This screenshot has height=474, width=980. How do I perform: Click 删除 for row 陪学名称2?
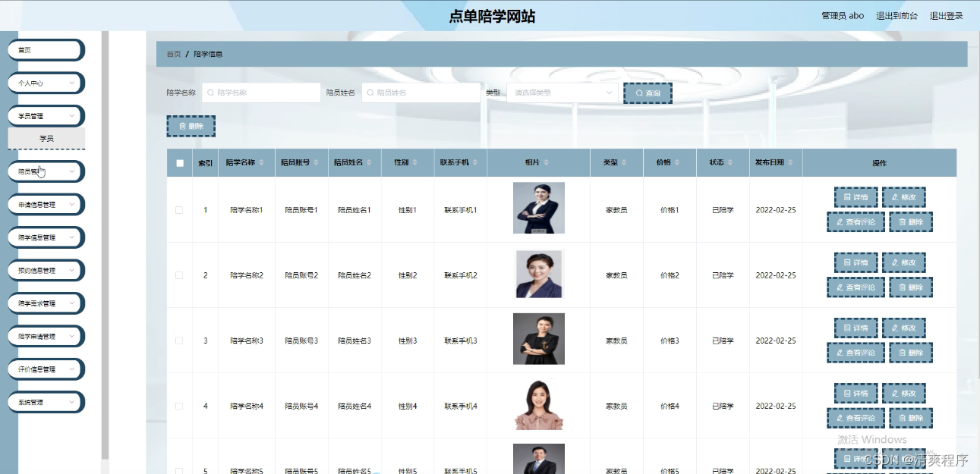(910, 287)
